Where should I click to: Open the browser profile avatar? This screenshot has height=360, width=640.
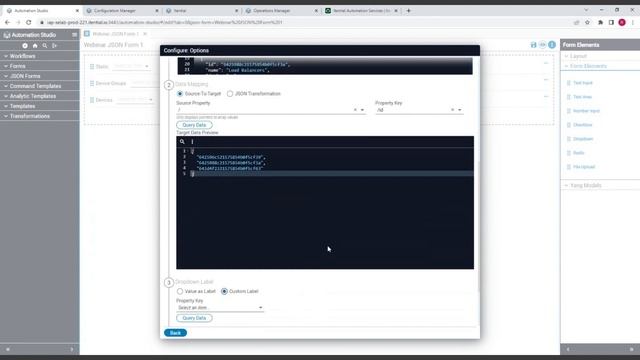click(622, 22)
